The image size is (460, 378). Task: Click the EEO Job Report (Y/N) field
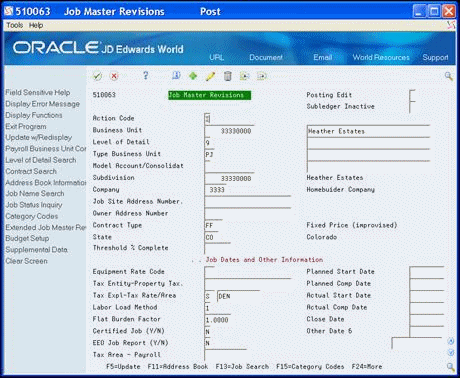[x=208, y=344]
